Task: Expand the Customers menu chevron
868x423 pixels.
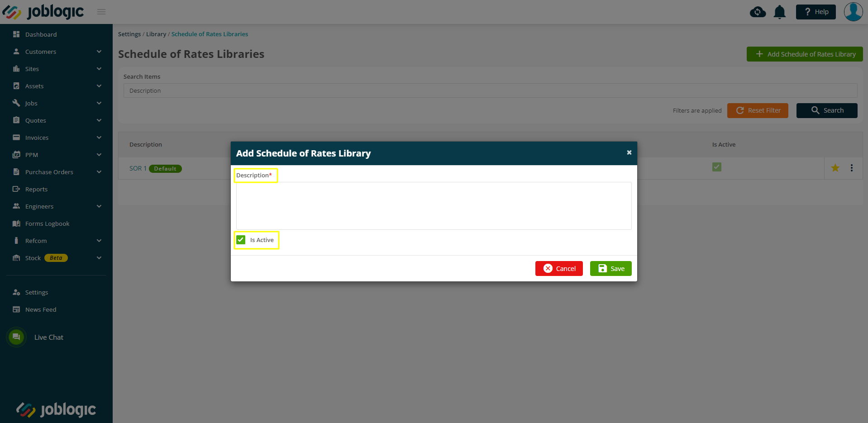Action: 99,52
